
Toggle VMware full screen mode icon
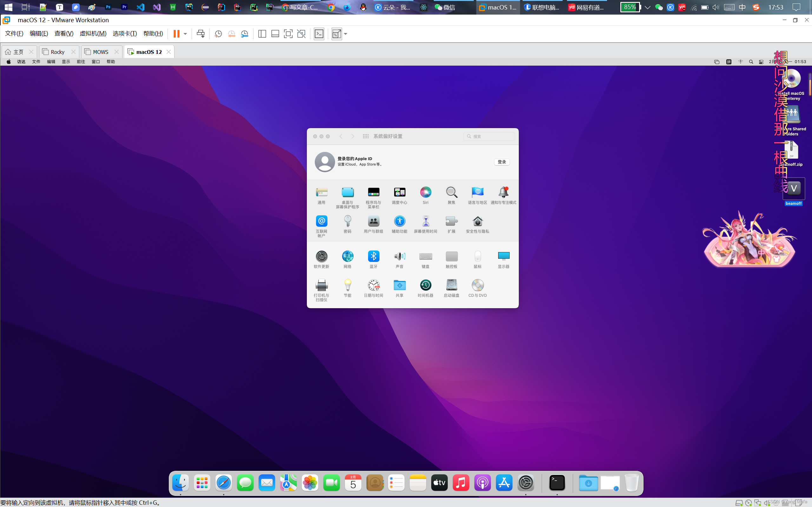[288, 34]
